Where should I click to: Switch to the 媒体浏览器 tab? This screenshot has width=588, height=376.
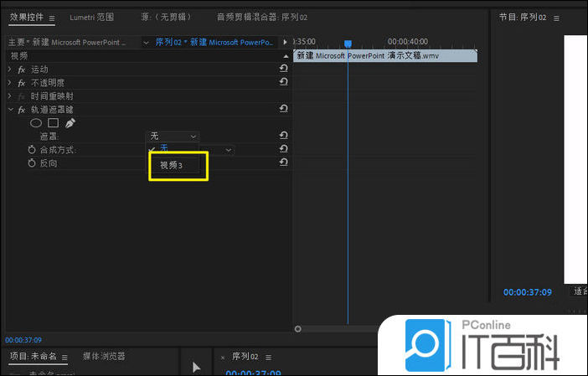(x=104, y=357)
